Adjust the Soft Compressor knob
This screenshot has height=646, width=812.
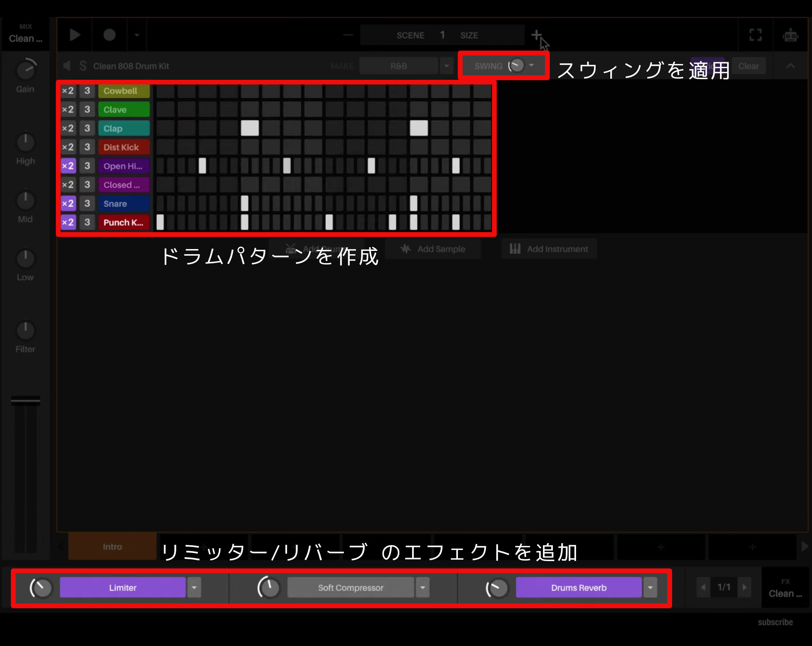(268, 587)
